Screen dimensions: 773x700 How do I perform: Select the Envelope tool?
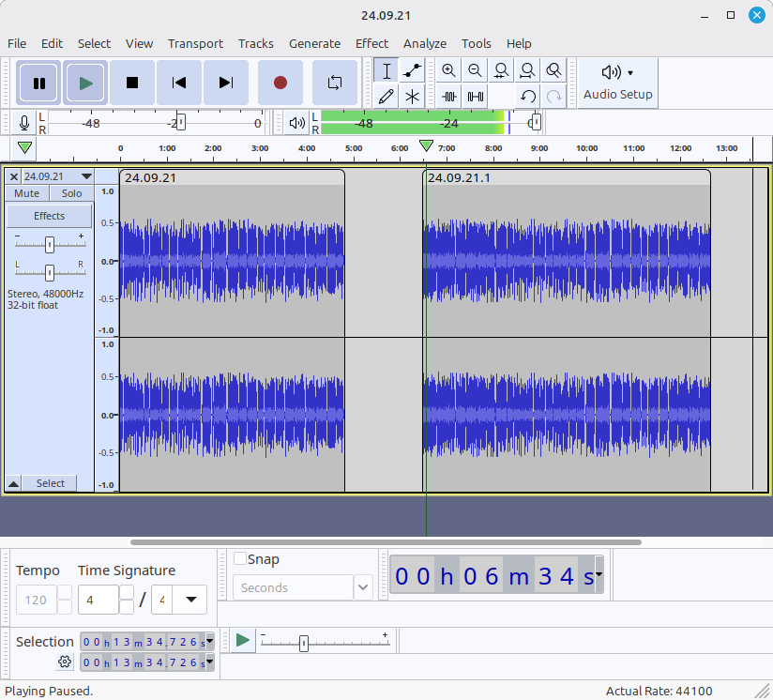tap(412, 70)
